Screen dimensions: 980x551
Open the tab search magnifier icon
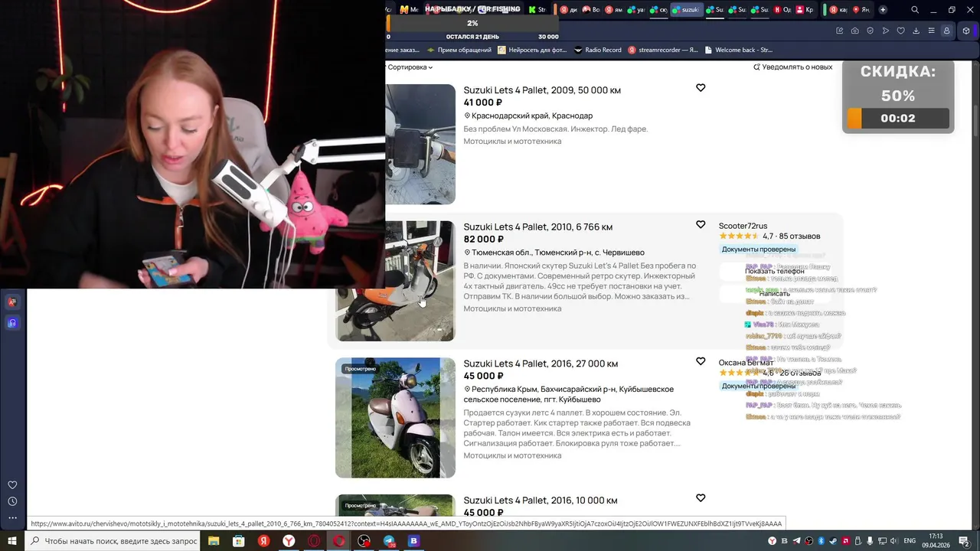point(915,10)
